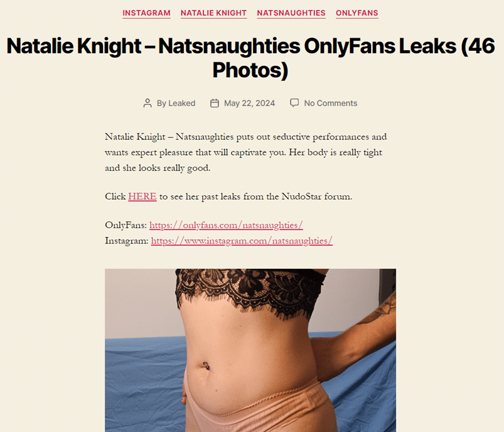The width and height of the screenshot is (504, 432).
Task: Click the calendar icon beside post date
Action: (215, 103)
